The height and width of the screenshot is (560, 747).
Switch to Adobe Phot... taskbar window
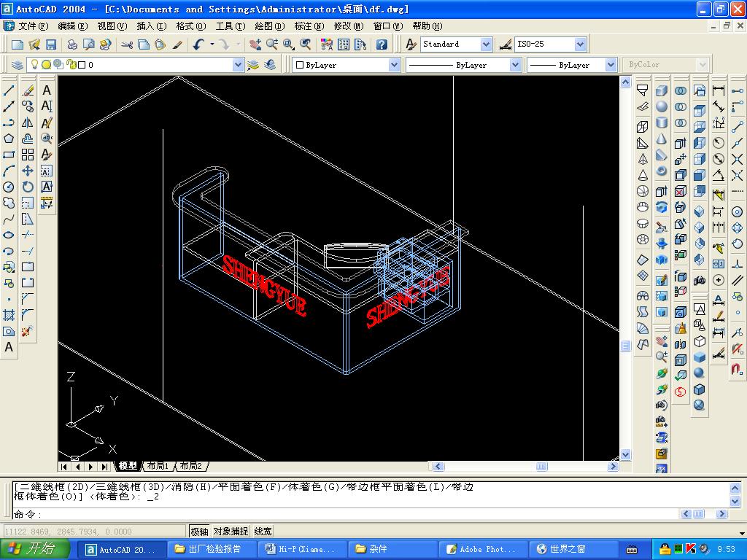[485, 549]
